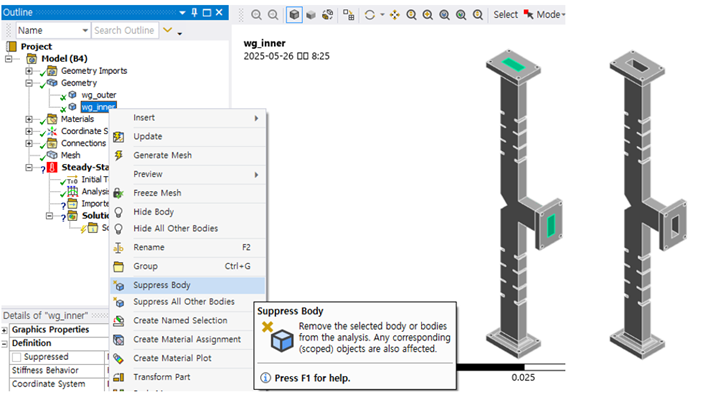706x397 pixels.
Task: Toggle the Suppressed checkbox in Details
Action: (17, 357)
